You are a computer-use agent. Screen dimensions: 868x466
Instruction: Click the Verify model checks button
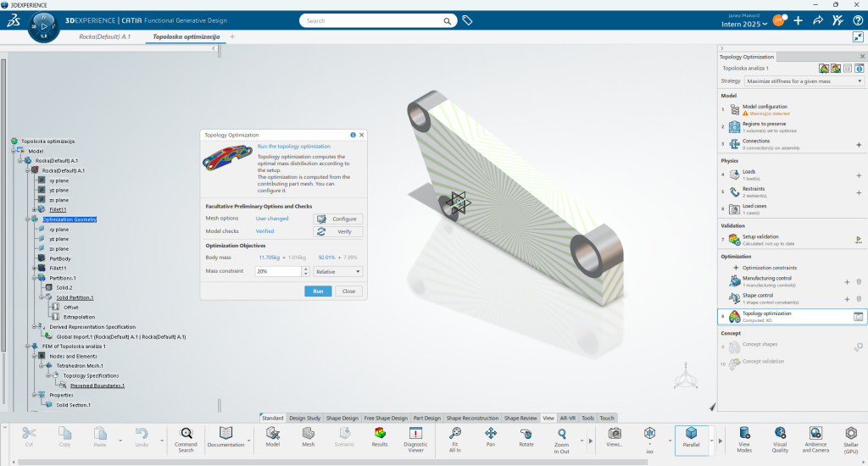[x=337, y=231]
